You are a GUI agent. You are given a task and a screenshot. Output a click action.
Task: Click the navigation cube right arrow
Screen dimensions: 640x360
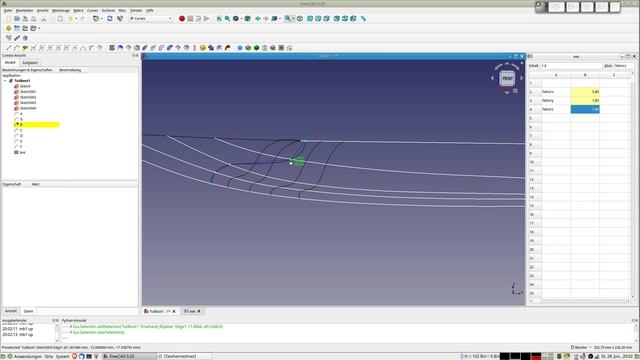click(522, 78)
